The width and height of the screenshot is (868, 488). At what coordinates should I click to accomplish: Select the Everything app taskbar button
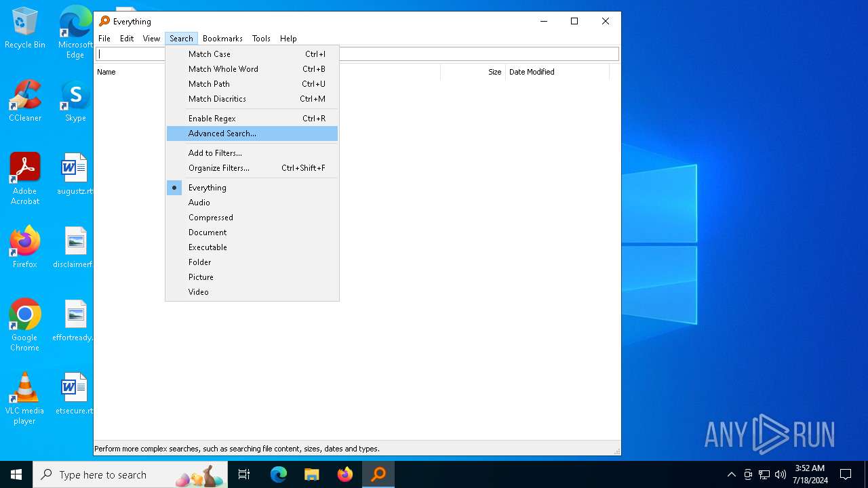378,474
